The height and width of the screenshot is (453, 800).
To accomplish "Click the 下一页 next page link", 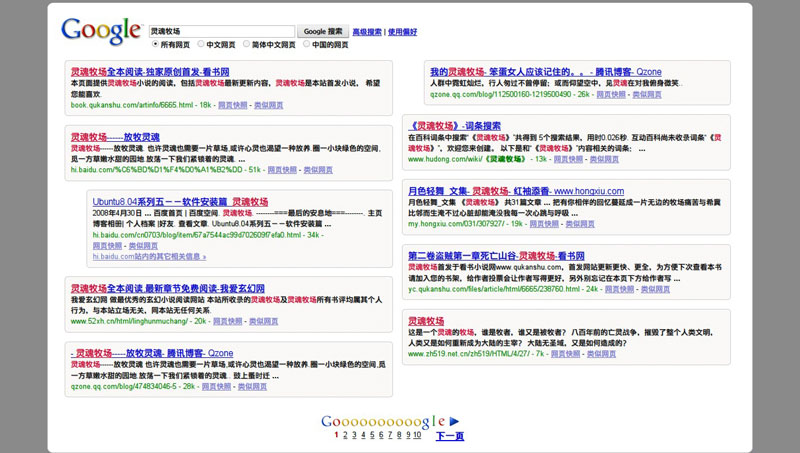I will [450, 436].
